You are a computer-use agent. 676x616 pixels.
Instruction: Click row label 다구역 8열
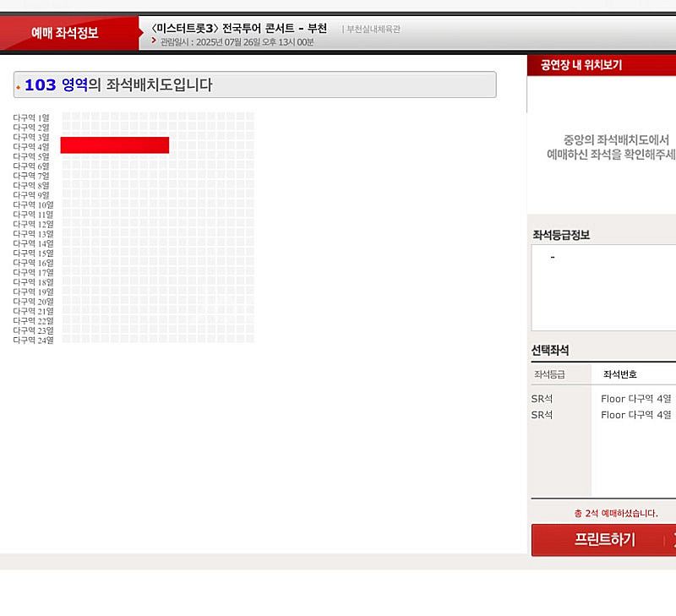(31, 185)
